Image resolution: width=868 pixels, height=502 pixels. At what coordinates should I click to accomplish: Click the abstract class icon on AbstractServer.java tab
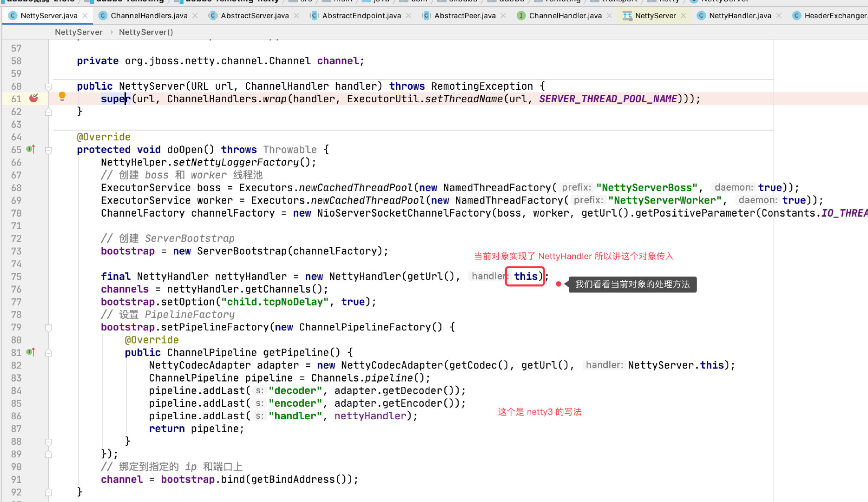click(x=213, y=15)
